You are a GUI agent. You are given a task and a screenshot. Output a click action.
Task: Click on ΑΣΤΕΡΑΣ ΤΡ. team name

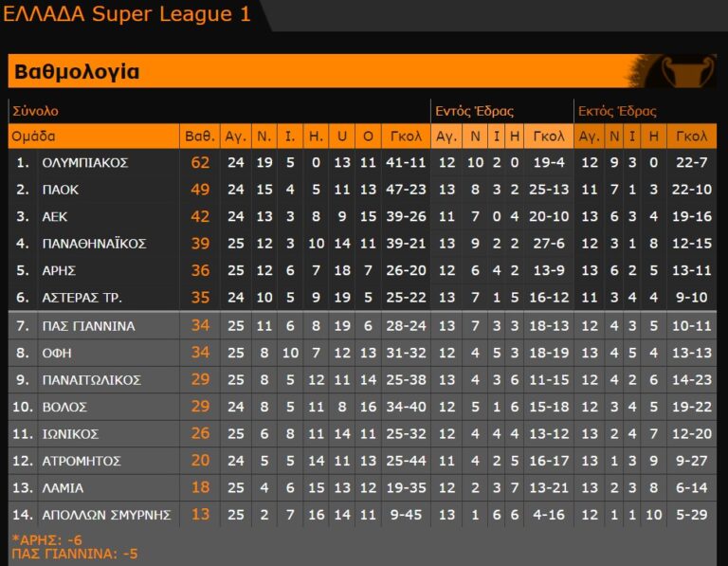[x=82, y=298]
